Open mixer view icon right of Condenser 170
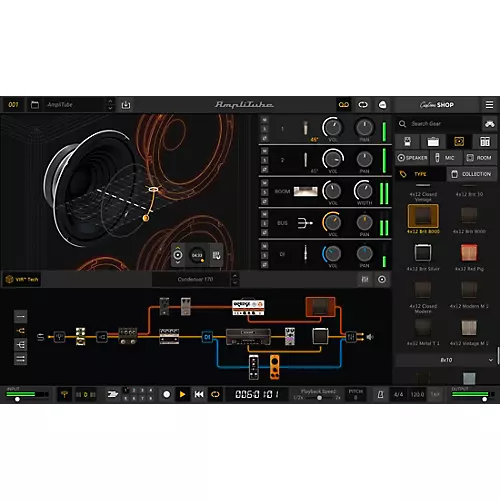500x500 pixels. click(x=365, y=279)
